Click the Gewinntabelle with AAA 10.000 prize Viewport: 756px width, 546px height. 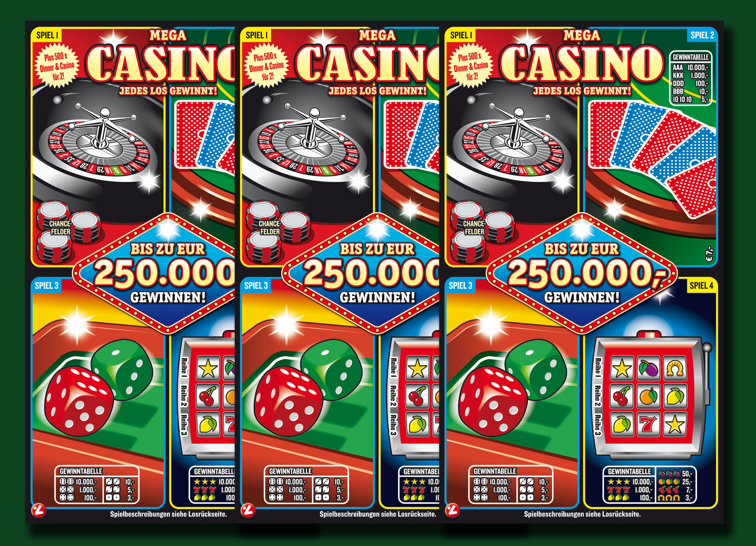pos(691,78)
